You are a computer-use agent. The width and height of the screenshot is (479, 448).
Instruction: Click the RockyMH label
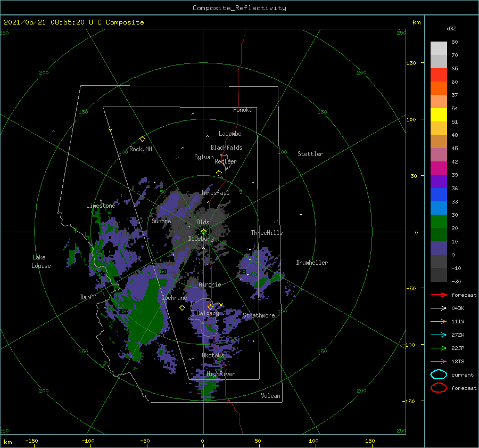pyautogui.click(x=141, y=149)
